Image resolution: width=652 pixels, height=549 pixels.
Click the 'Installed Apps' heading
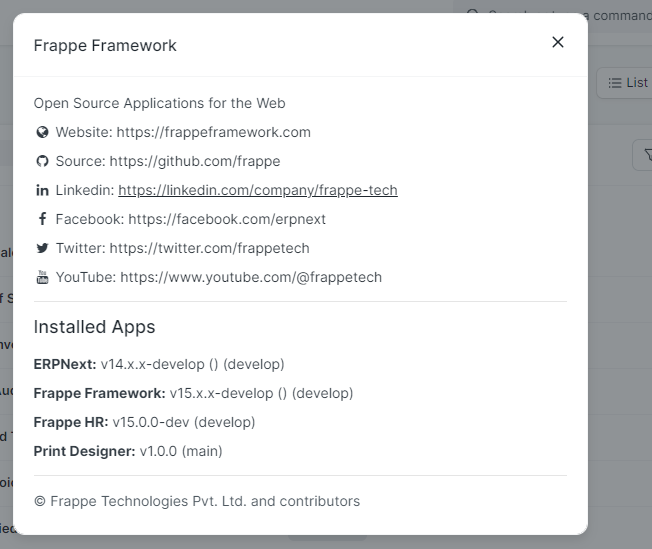94,327
